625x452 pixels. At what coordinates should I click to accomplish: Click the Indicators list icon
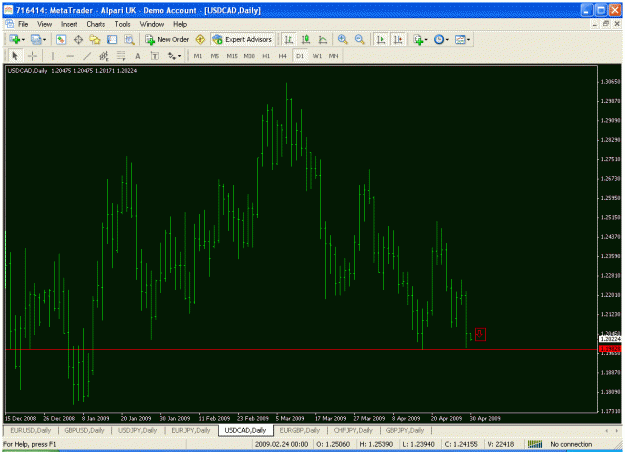[x=418, y=39]
